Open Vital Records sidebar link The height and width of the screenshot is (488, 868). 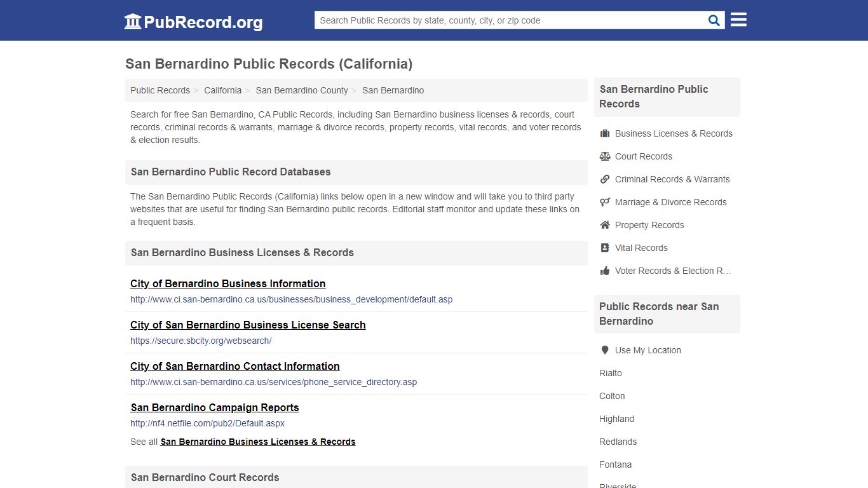(641, 248)
